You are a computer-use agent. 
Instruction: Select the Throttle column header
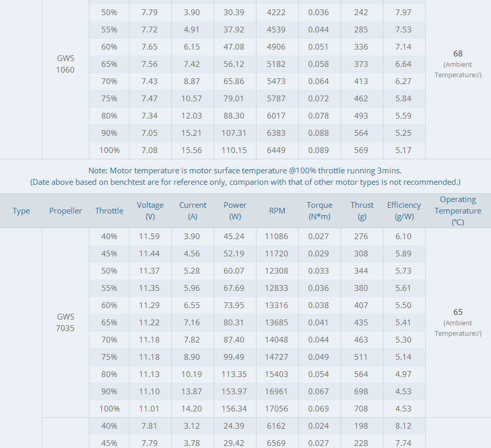[x=109, y=211]
